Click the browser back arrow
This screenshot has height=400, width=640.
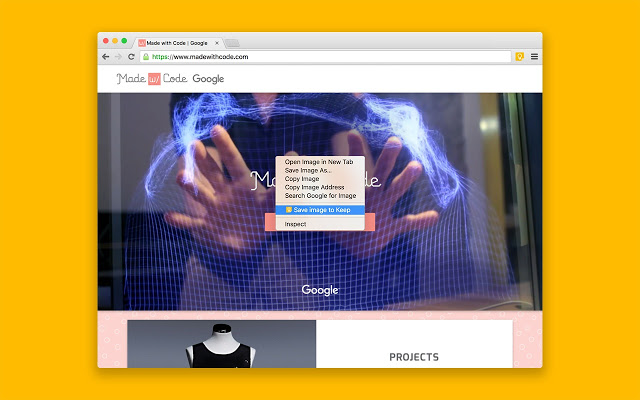(106, 57)
